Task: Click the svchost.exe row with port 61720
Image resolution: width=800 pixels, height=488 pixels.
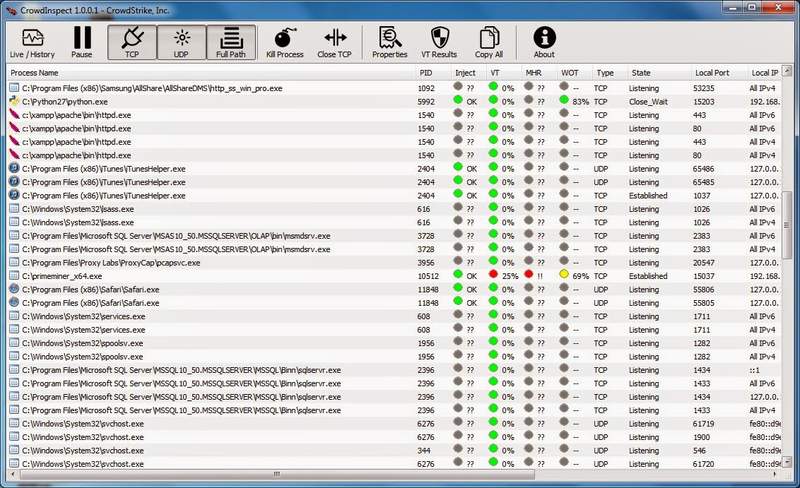Action: point(394,464)
